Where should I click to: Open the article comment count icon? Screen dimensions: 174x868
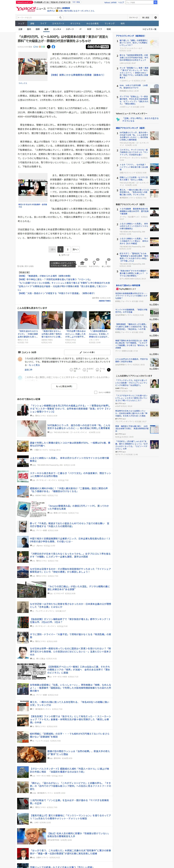pyautogui.click(x=36, y=47)
